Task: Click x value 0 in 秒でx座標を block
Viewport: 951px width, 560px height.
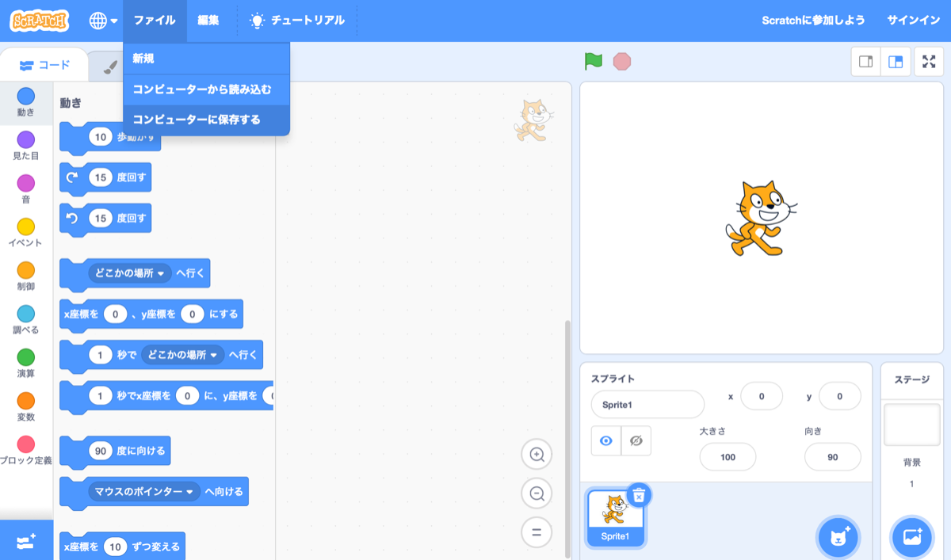Action: click(x=187, y=395)
